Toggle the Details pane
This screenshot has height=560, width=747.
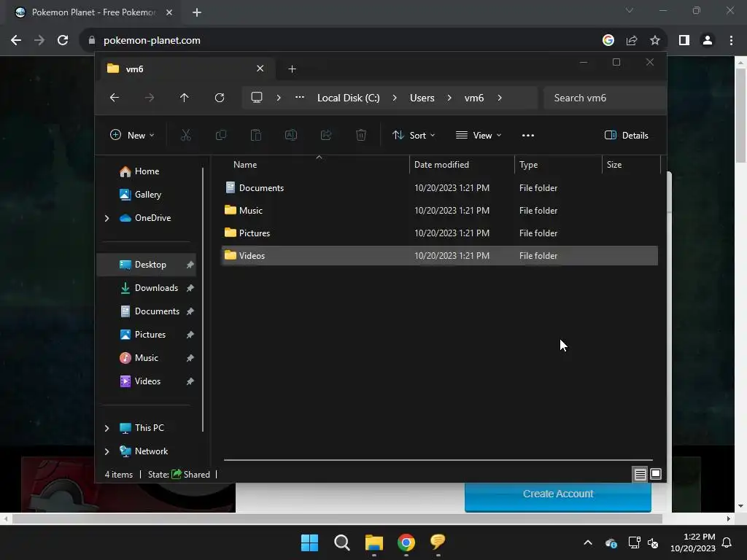627,135
